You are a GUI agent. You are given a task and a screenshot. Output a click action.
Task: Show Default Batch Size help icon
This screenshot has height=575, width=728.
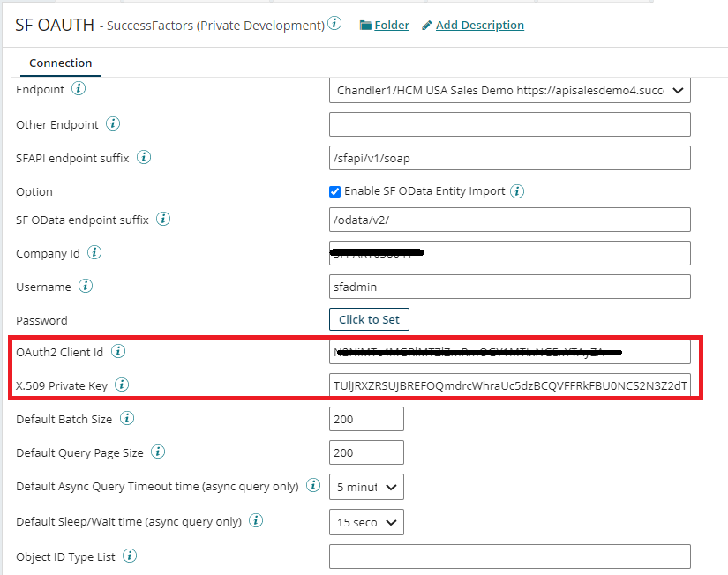(127, 418)
